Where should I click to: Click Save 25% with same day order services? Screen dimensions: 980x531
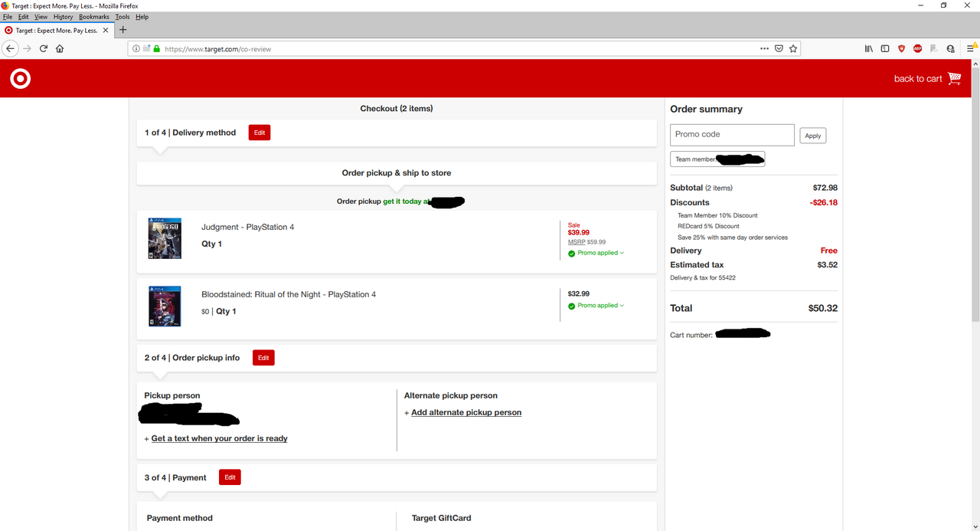[733, 237]
